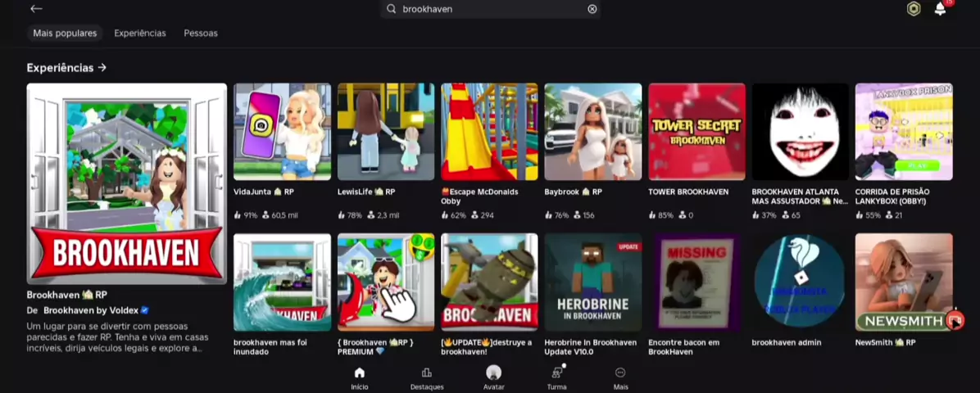Viewport: 980px width, 393px height.
Task: Expand the Experiências section heading
Action: click(66, 68)
